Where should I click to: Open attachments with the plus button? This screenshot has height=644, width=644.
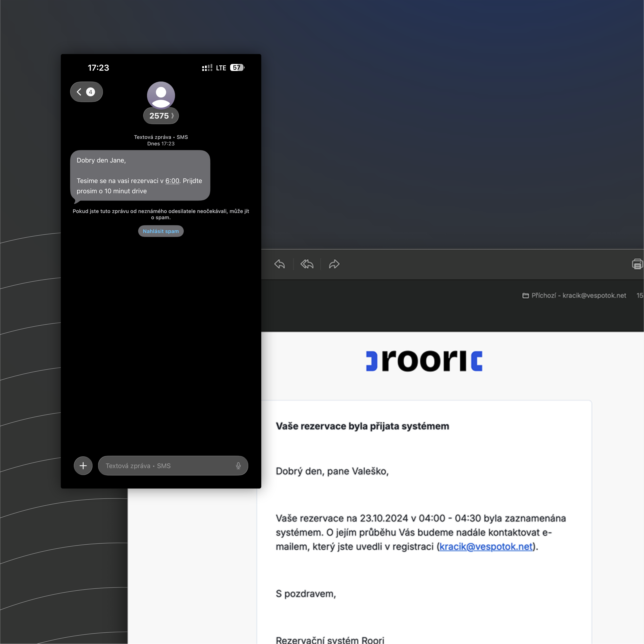point(83,465)
